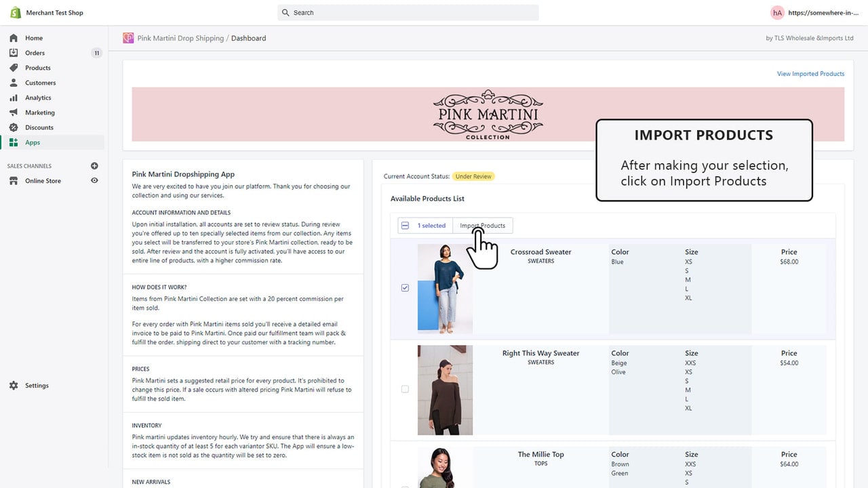
Task: Open Online Store sales channel
Action: click(43, 181)
